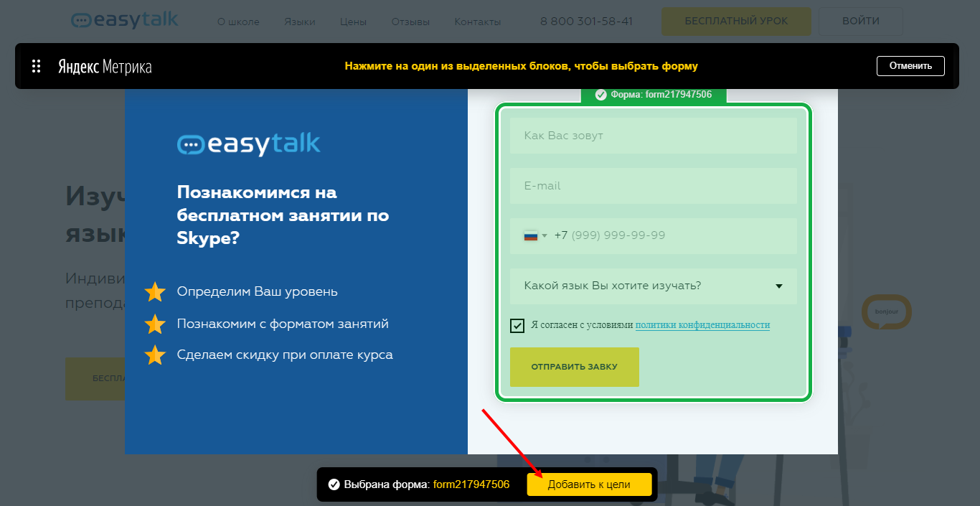Click the Russian flag country icon
The width and height of the screenshot is (980, 506).
pyautogui.click(x=531, y=236)
